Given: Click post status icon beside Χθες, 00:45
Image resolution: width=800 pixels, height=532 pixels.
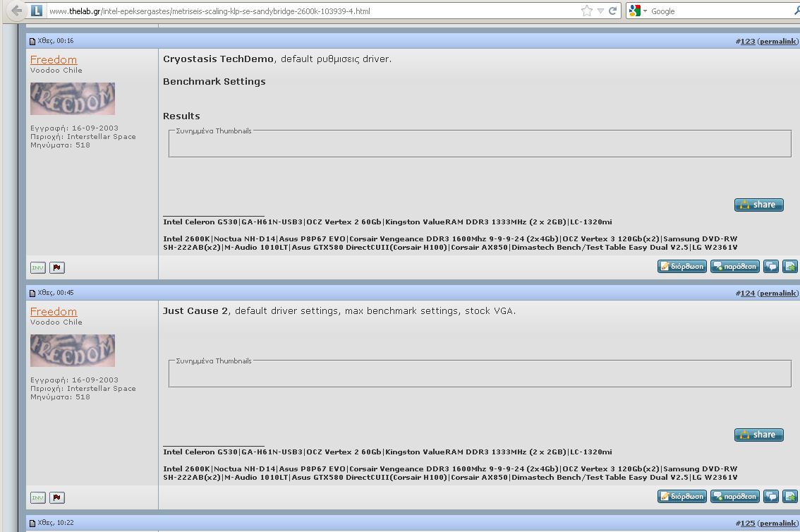Looking at the screenshot, I should [x=32, y=294].
